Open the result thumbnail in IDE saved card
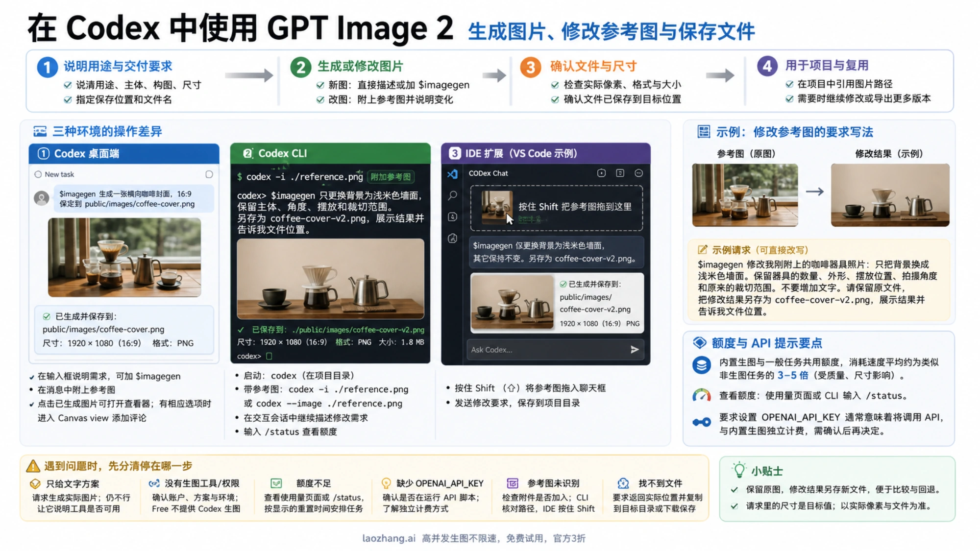 click(x=513, y=302)
